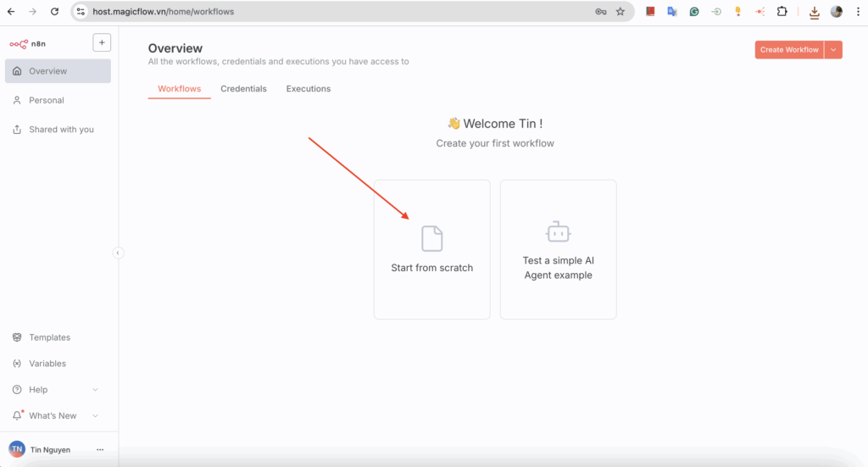Switch to the Credentials tab

click(x=243, y=89)
